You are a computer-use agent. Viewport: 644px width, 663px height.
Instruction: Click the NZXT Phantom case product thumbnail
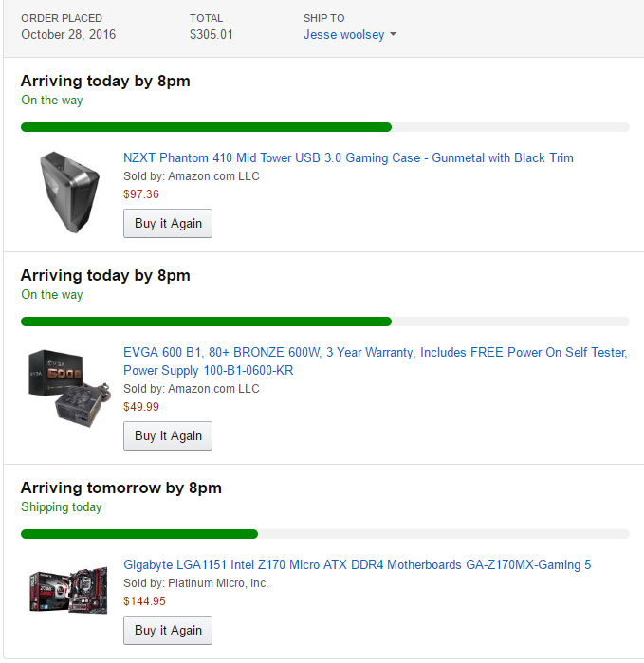pyautogui.click(x=69, y=192)
